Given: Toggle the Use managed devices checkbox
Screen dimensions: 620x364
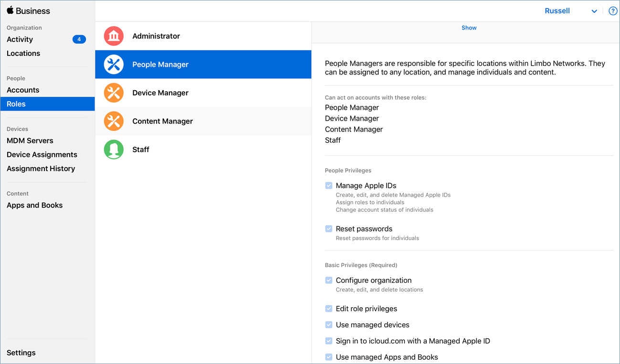Looking at the screenshot, I should coord(328,325).
